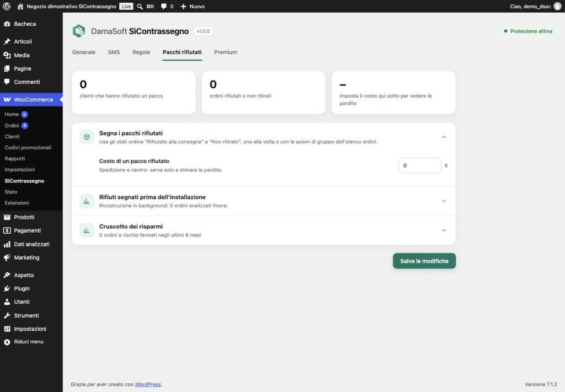
Task: Switch to the SMS tab
Action: [x=114, y=52]
